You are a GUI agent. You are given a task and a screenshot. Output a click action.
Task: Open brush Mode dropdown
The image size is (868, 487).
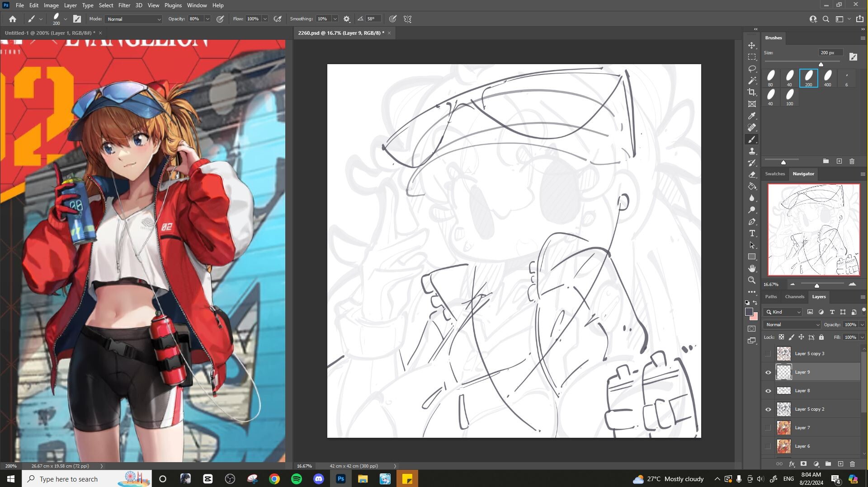[134, 19]
